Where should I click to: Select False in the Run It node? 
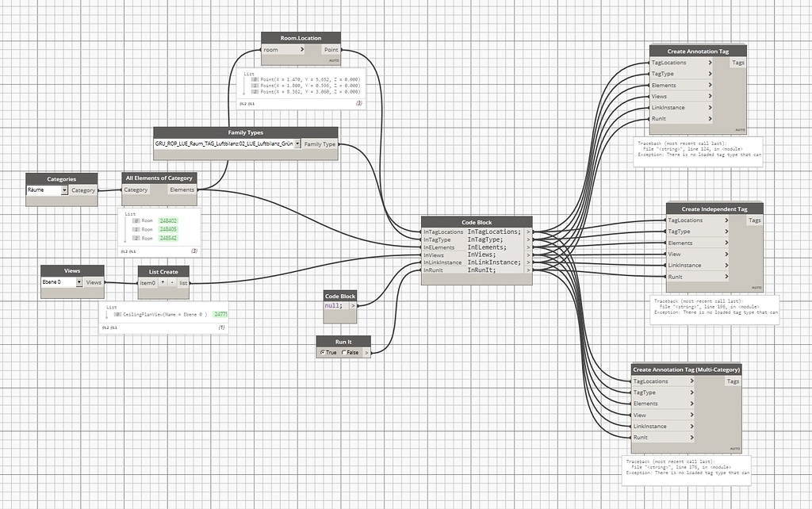coord(344,353)
